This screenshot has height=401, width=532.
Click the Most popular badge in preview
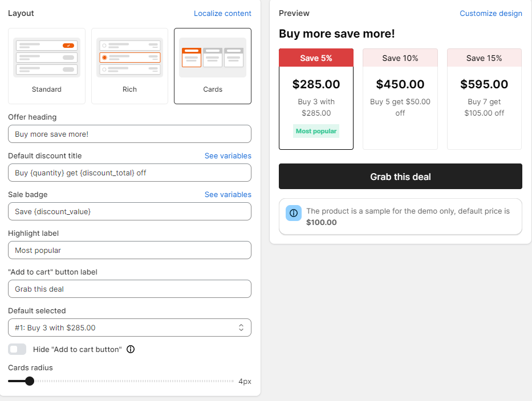coord(316,131)
